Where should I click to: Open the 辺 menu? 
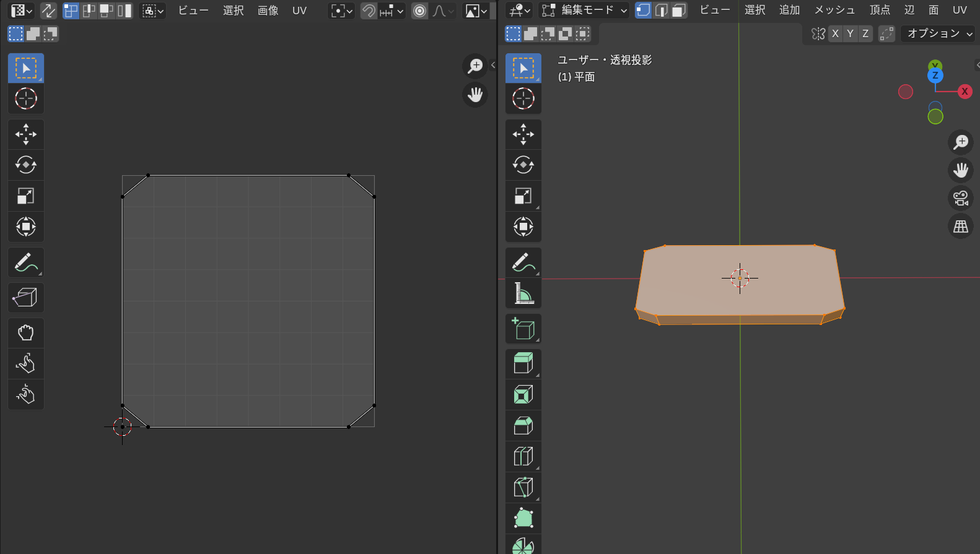click(909, 10)
